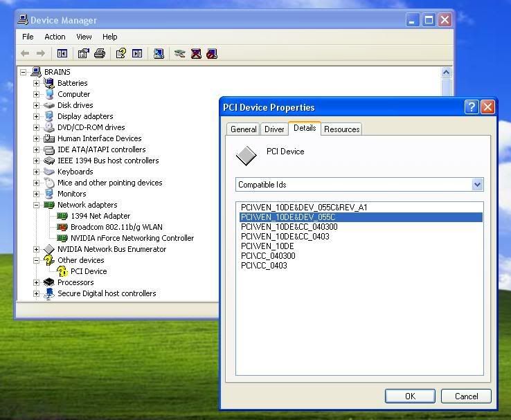The width and height of the screenshot is (511, 420).
Task: Expand the Display adapters category
Action: 36,116
